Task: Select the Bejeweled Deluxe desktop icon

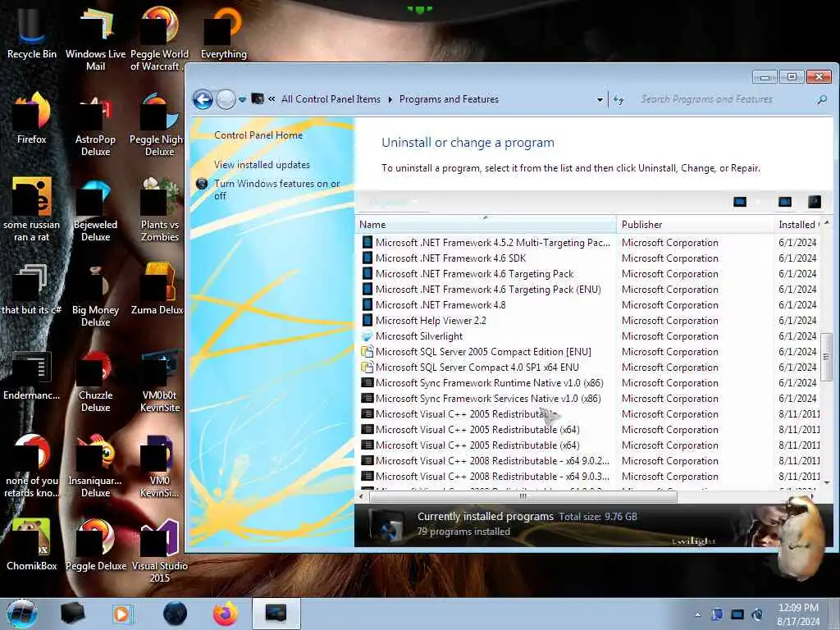Action: point(95,210)
